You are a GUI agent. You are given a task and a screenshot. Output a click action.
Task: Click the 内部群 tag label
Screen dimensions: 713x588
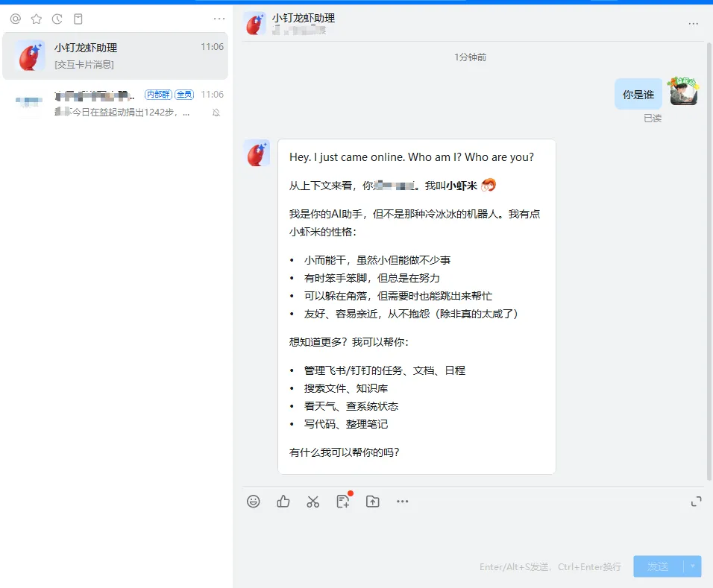click(x=158, y=95)
